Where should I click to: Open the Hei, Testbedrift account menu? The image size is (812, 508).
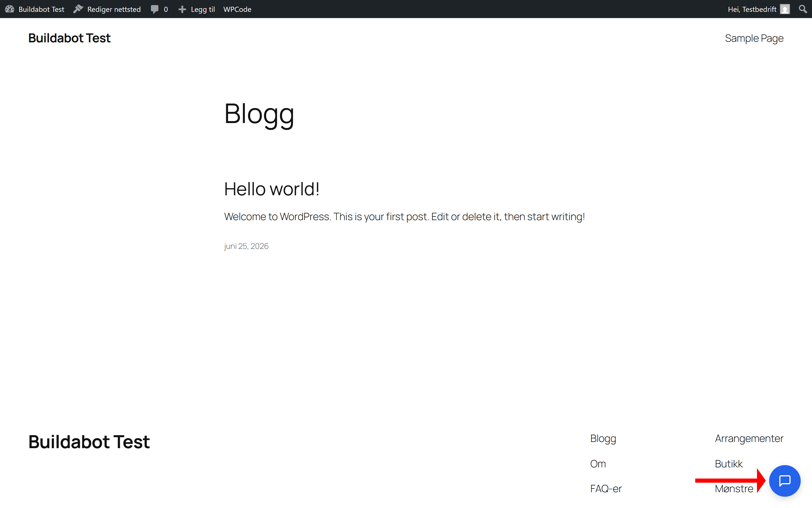752,9
